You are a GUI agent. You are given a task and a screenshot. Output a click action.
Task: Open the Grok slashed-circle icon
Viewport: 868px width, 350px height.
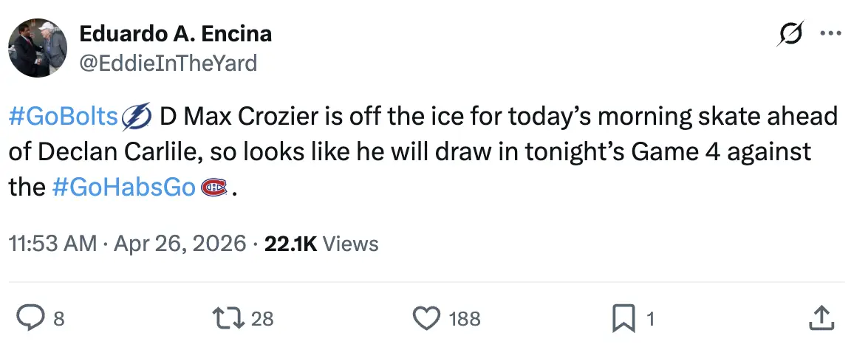click(x=791, y=34)
